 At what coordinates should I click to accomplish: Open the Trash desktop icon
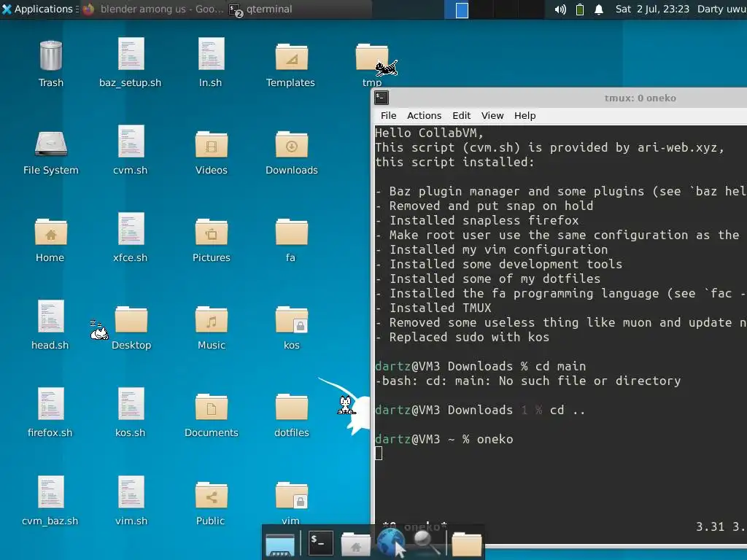(50, 55)
